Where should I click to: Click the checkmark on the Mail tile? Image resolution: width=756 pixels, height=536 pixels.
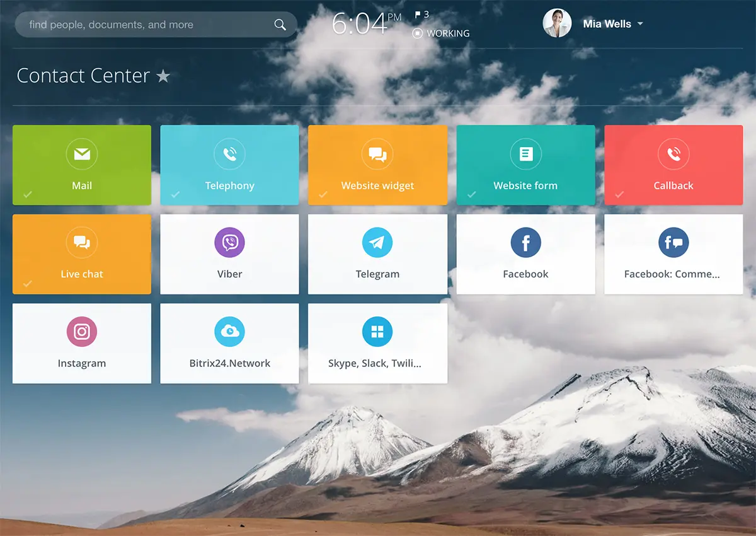28,194
